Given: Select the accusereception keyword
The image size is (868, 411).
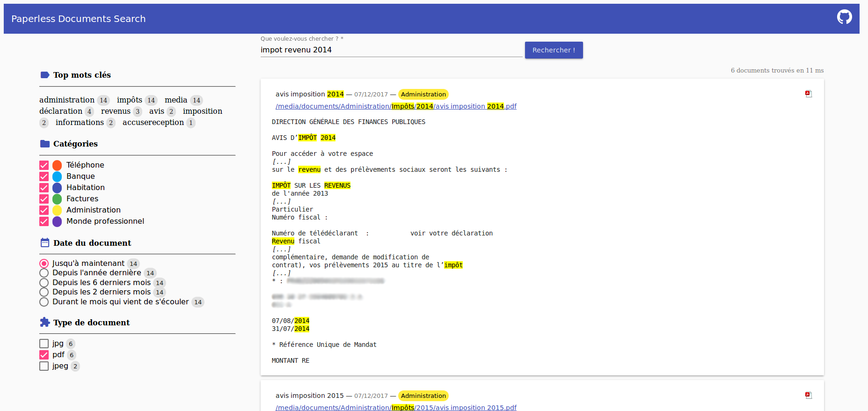Looking at the screenshot, I should click(x=153, y=122).
